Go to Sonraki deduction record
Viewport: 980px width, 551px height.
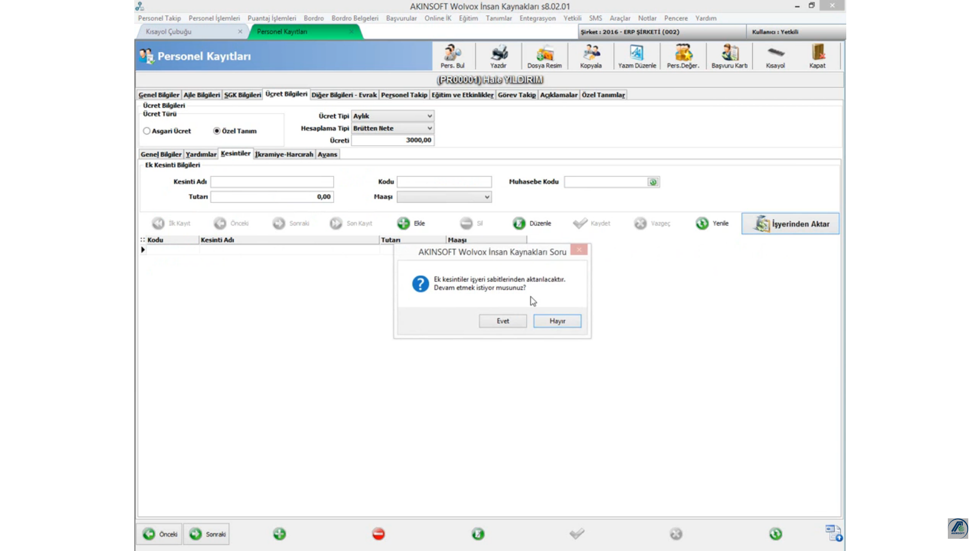click(x=279, y=223)
